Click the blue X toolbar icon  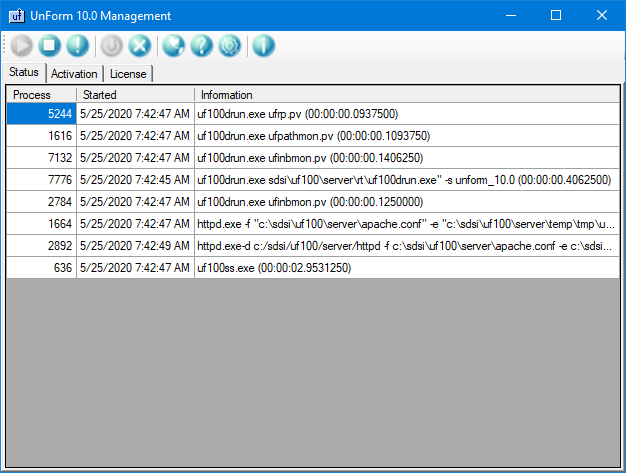click(140, 46)
